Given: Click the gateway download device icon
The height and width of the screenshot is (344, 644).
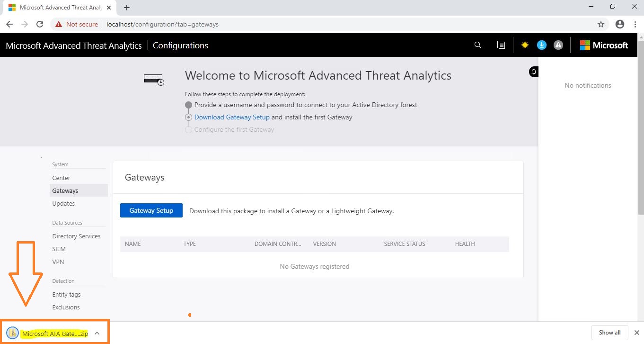Looking at the screenshot, I should pyautogui.click(x=153, y=79).
